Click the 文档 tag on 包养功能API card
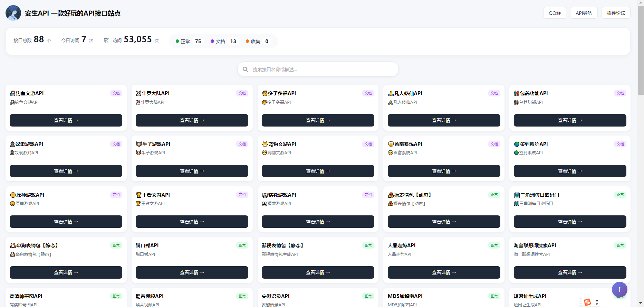 click(x=620, y=93)
